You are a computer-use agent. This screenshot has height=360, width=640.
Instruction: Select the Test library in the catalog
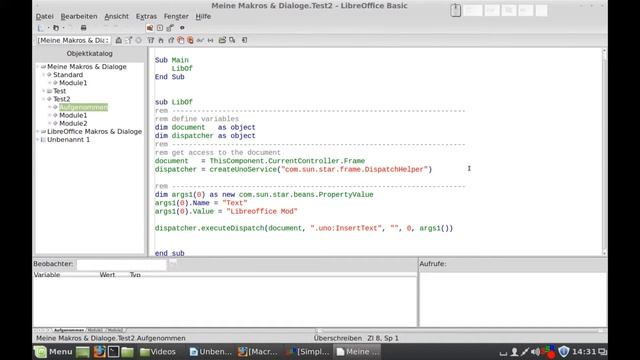pos(60,91)
